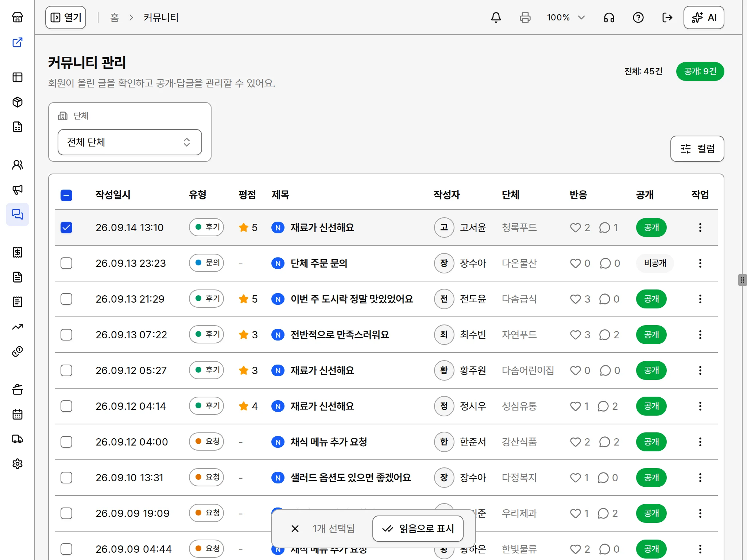Check the 단체 주문 문의 row checkbox

[x=66, y=263]
